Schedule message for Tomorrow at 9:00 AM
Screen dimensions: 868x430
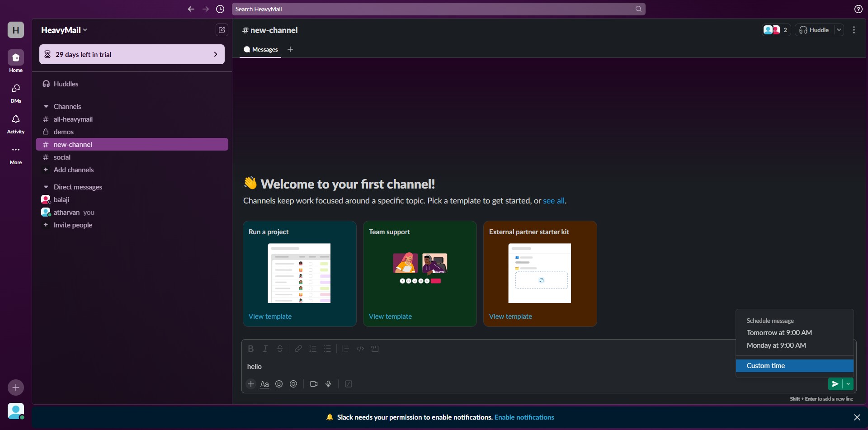[794, 333]
